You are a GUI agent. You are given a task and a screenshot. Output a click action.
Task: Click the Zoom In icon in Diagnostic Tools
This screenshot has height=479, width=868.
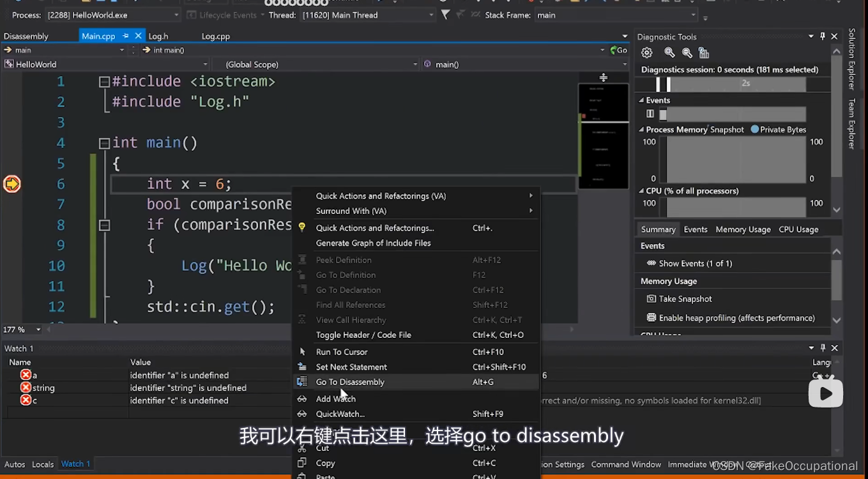tap(669, 52)
